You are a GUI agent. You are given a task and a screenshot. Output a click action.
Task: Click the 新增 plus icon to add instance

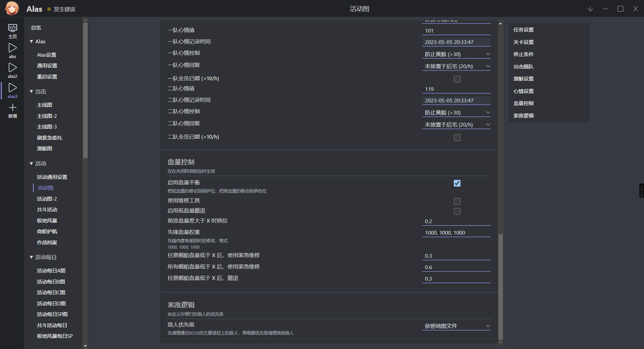pyautogui.click(x=12, y=107)
